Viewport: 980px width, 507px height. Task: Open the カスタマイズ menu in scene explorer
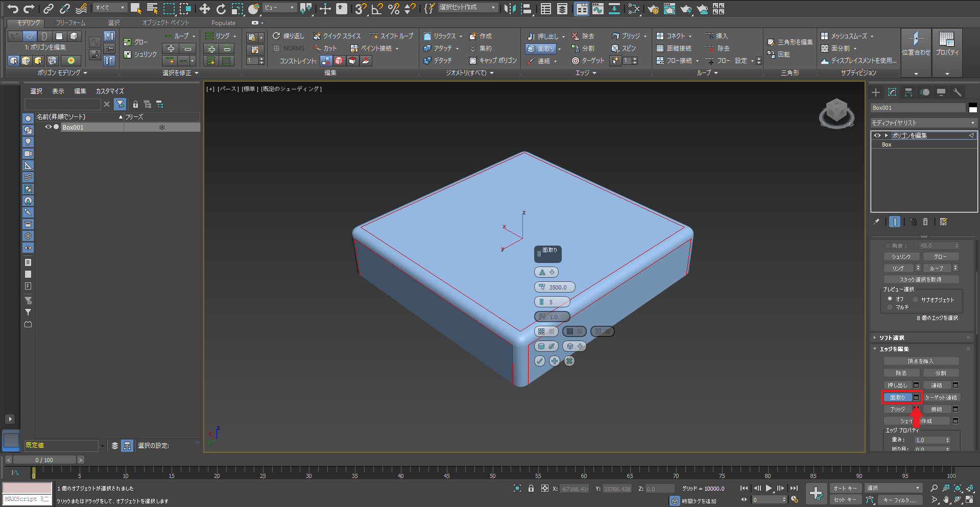[x=110, y=91]
